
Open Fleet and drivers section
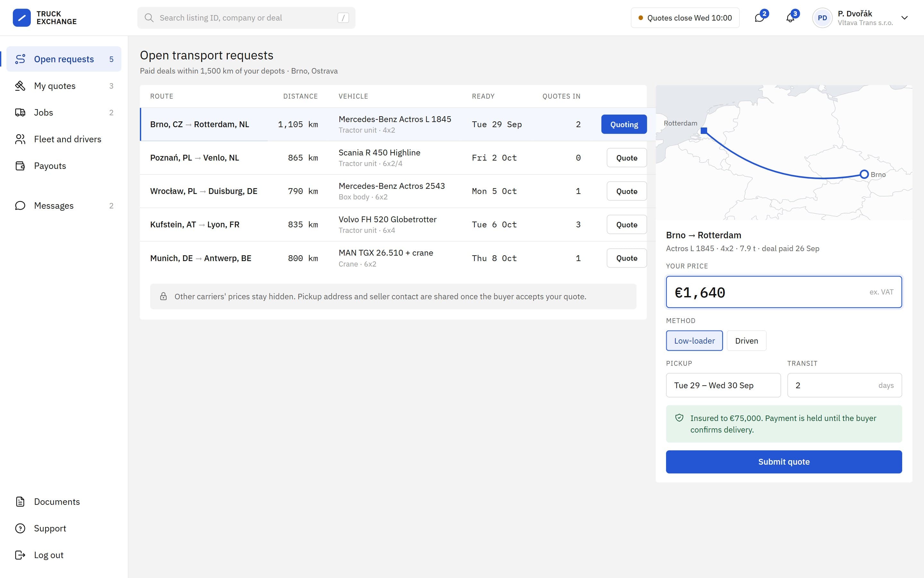coord(64,139)
